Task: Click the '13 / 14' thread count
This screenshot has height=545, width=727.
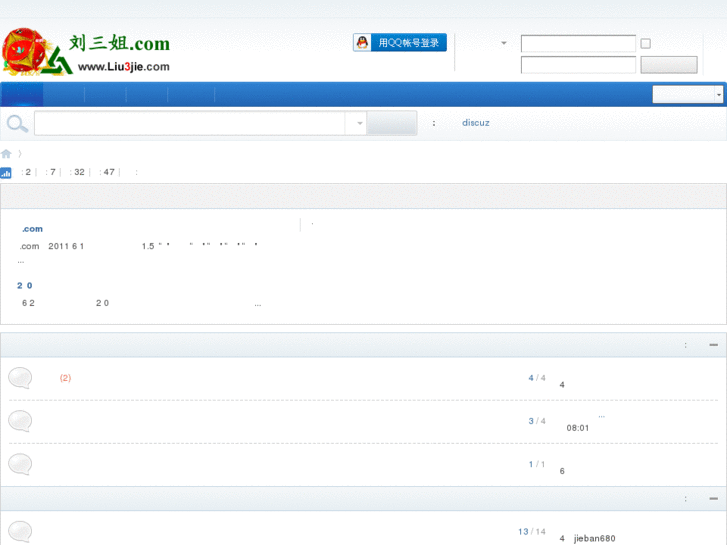Action: 532,532
